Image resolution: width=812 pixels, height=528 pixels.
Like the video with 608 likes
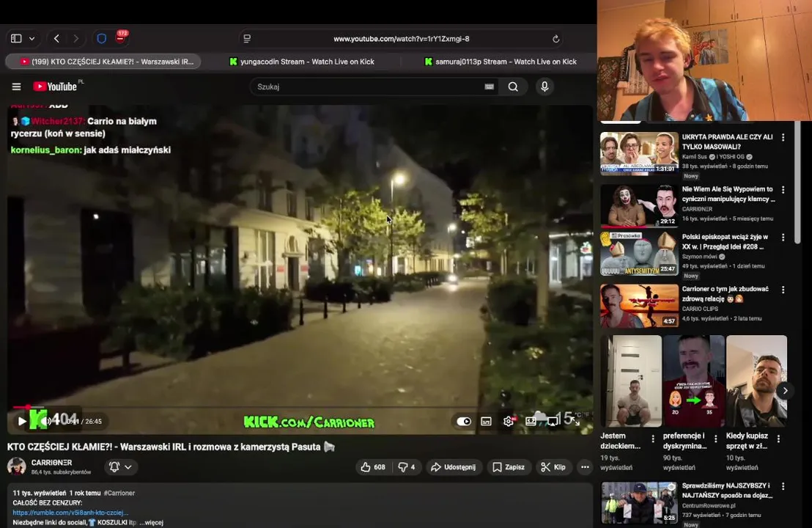click(x=373, y=467)
